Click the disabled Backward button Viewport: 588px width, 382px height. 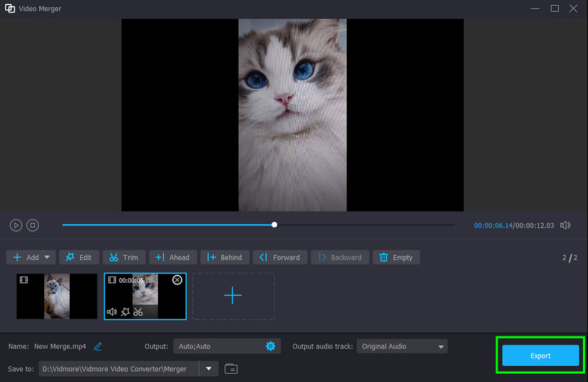[340, 258]
